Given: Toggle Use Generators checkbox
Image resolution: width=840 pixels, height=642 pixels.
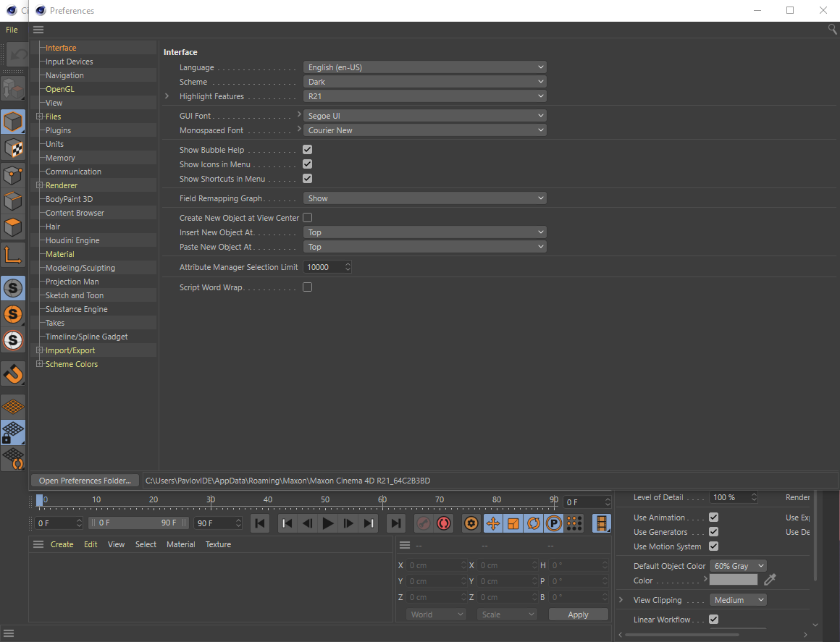Looking at the screenshot, I should point(713,532).
